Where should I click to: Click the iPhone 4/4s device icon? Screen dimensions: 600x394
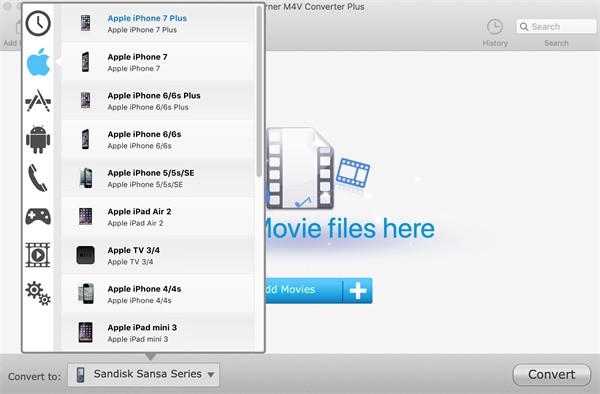[86, 294]
